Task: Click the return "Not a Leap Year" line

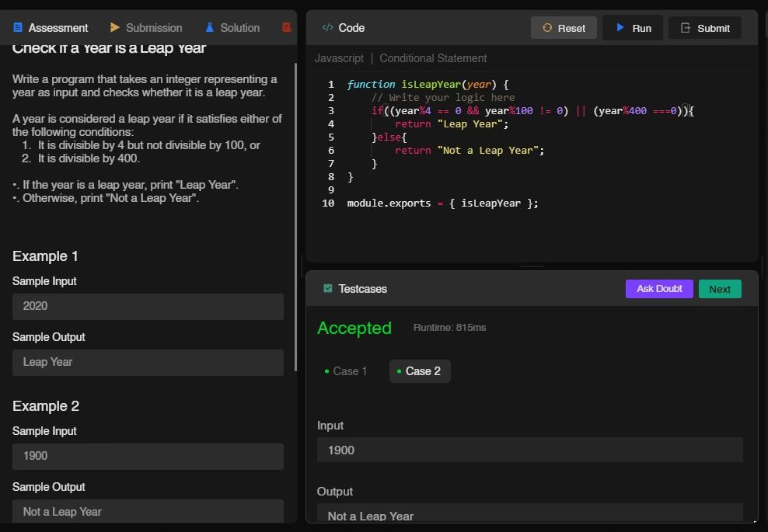Action: tap(470, 150)
